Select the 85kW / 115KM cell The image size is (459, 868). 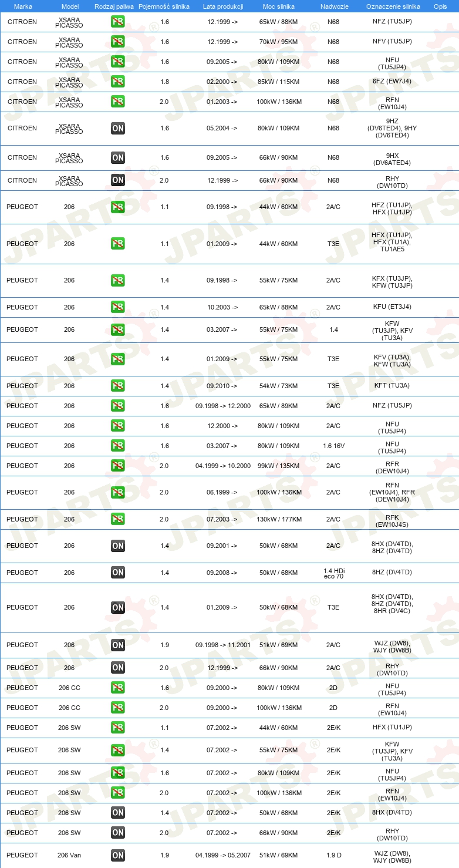[x=278, y=82]
